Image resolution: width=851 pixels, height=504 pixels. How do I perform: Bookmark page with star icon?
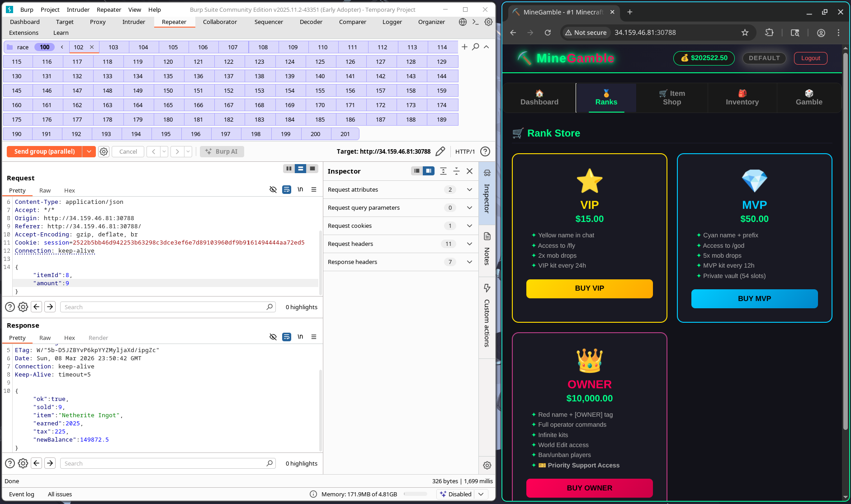[x=745, y=33]
